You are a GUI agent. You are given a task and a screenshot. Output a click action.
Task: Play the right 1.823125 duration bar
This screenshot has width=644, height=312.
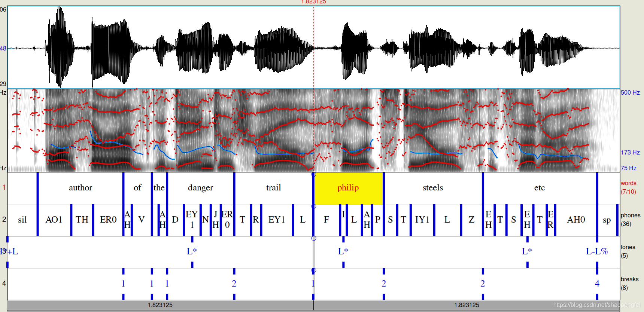click(x=467, y=305)
